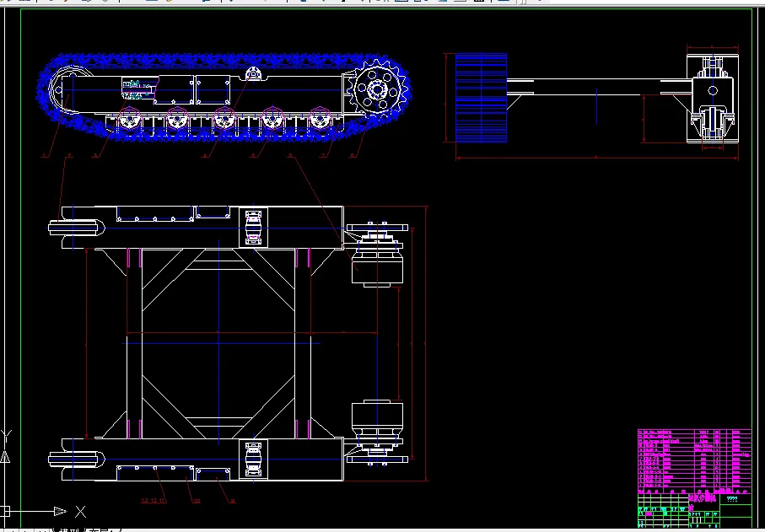Pick the tensioner assembly in the lower track beam

click(x=253, y=459)
